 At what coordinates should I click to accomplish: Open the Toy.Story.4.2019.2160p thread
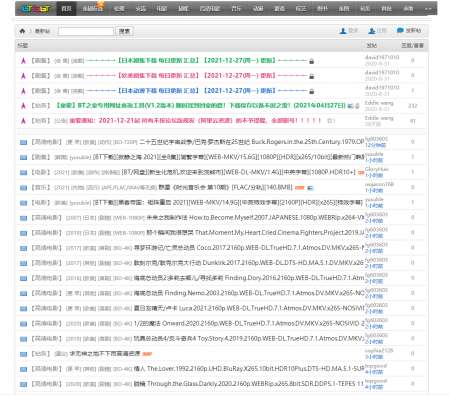coord(249,338)
